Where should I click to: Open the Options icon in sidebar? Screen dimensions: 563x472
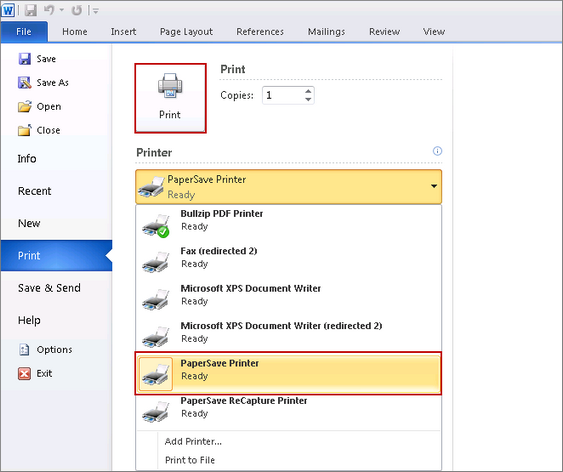point(24,349)
